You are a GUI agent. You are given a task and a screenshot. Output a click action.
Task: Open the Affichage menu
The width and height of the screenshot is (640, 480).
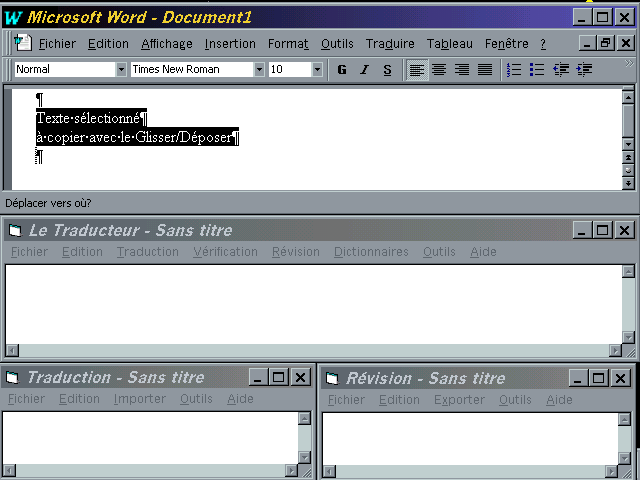click(167, 43)
